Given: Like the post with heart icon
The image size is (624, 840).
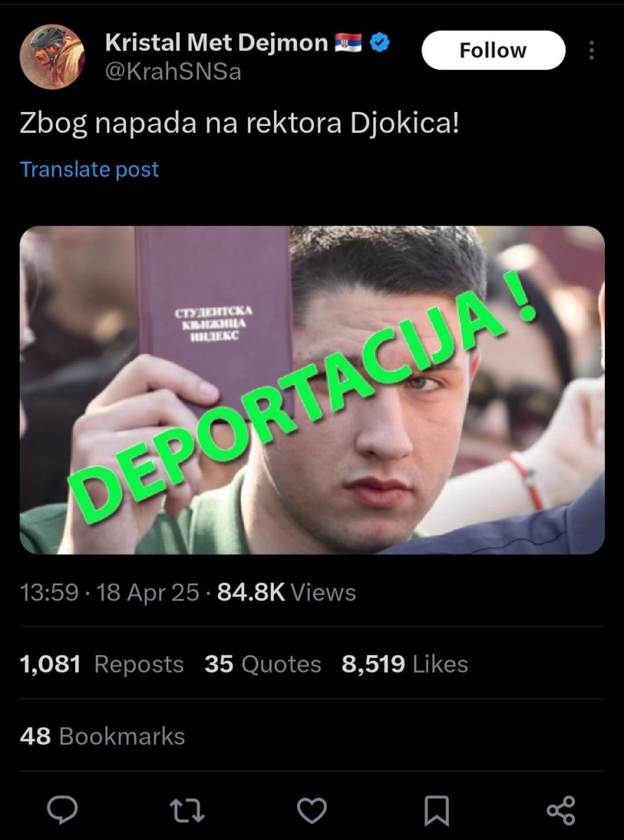Looking at the screenshot, I should (x=312, y=811).
